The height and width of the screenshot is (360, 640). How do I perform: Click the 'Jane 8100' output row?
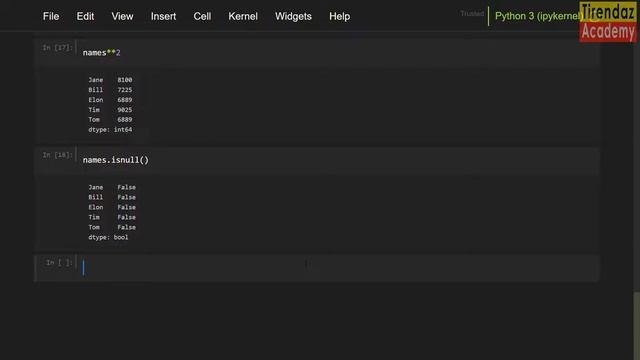(110, 80)
